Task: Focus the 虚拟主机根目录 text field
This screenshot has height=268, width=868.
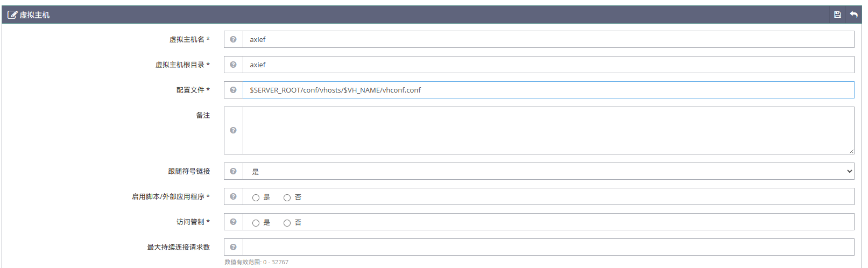Action: [548, 65]
